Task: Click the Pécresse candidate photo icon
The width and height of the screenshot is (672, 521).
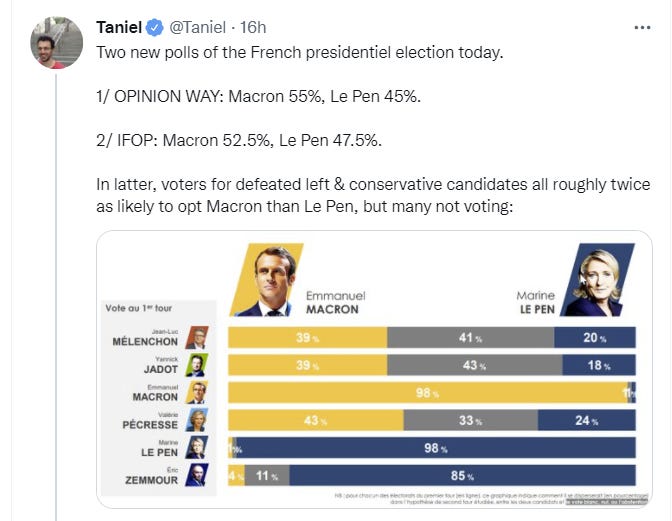Action: coord(198,420)
